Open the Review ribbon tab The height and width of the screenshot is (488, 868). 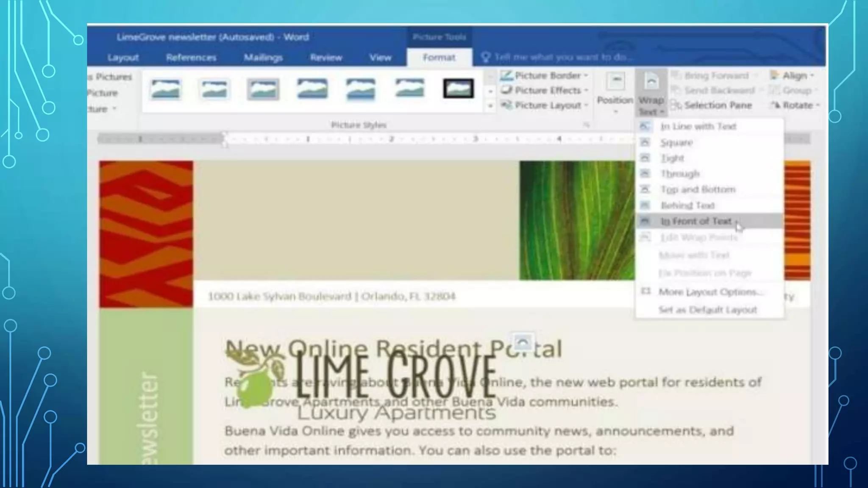tap(325, 58)
